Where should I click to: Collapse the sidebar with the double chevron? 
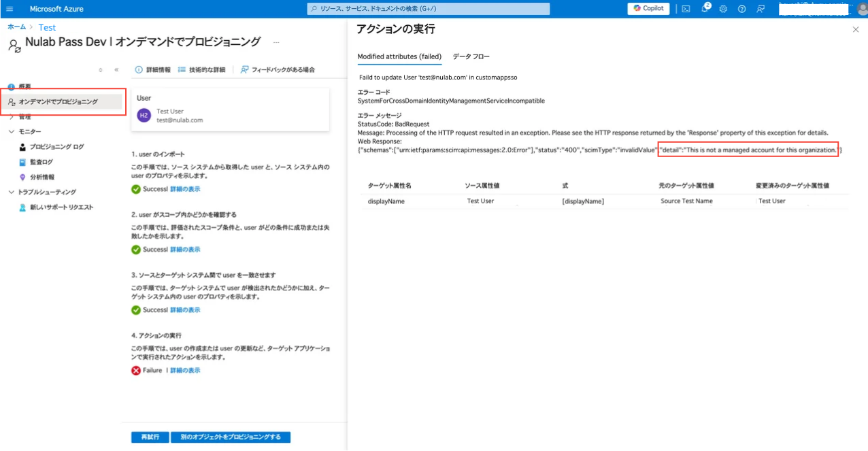[116, 69]
